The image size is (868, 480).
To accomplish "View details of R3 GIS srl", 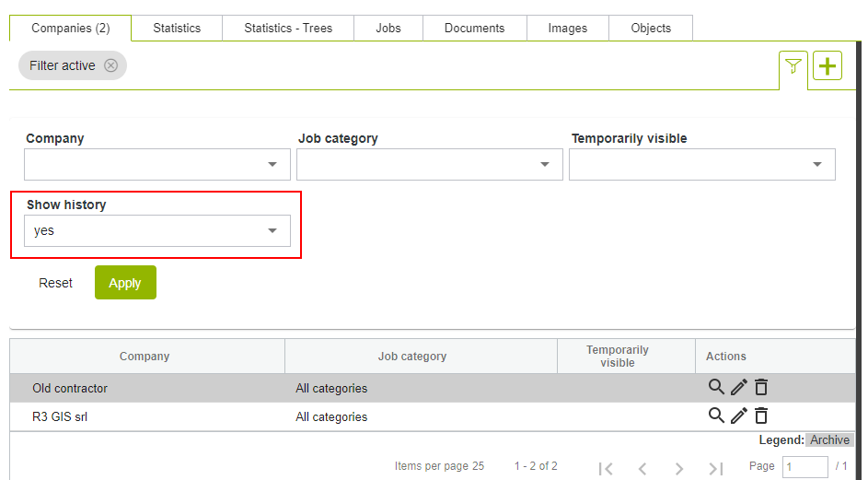I will point(716,416).
